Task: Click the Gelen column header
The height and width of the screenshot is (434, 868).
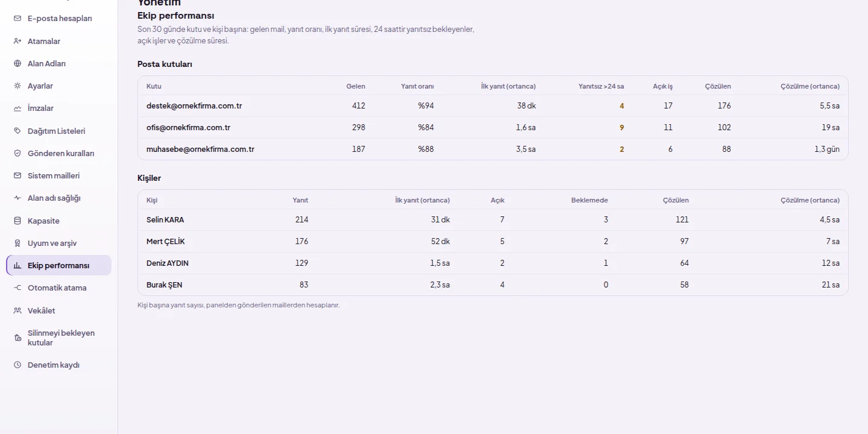Action: 356,86
